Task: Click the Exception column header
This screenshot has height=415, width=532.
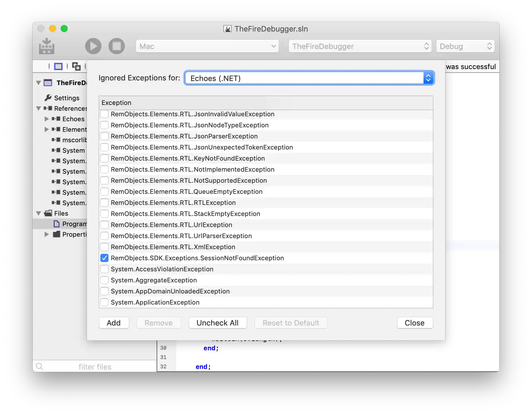Action: pos(266,103)
